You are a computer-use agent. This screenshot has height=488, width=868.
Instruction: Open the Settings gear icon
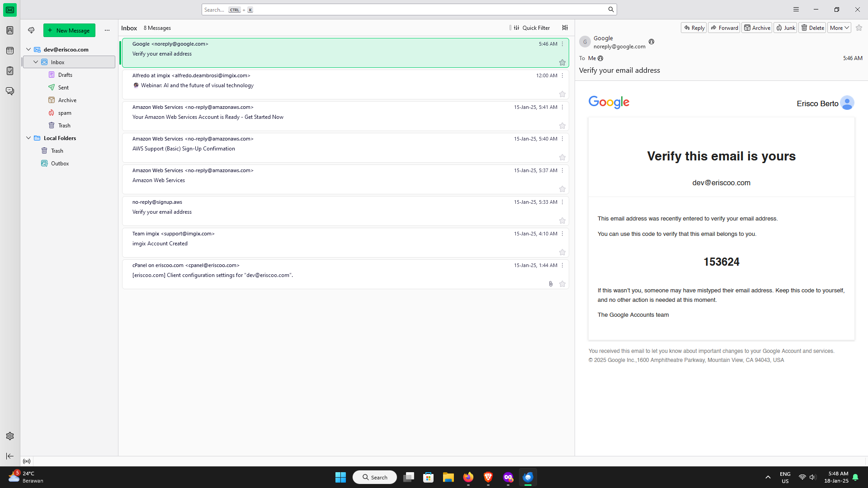(10, 436)
